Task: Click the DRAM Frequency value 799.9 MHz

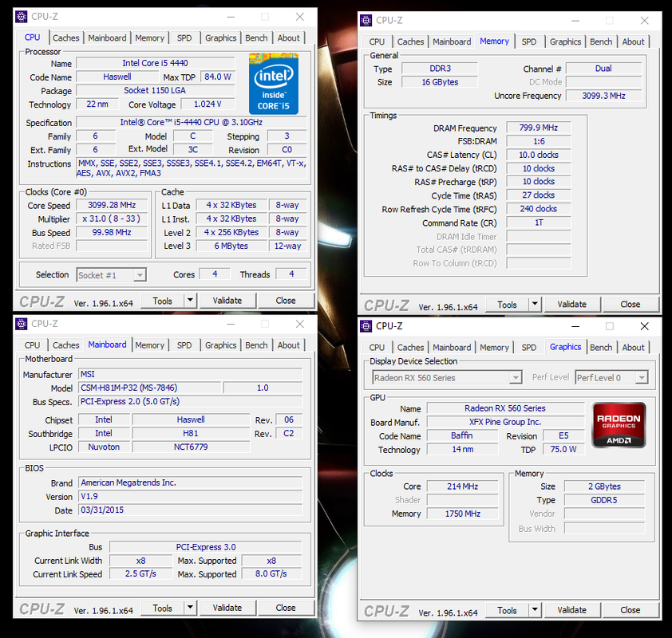Action: pyautogui.click(x=539, y=128)
